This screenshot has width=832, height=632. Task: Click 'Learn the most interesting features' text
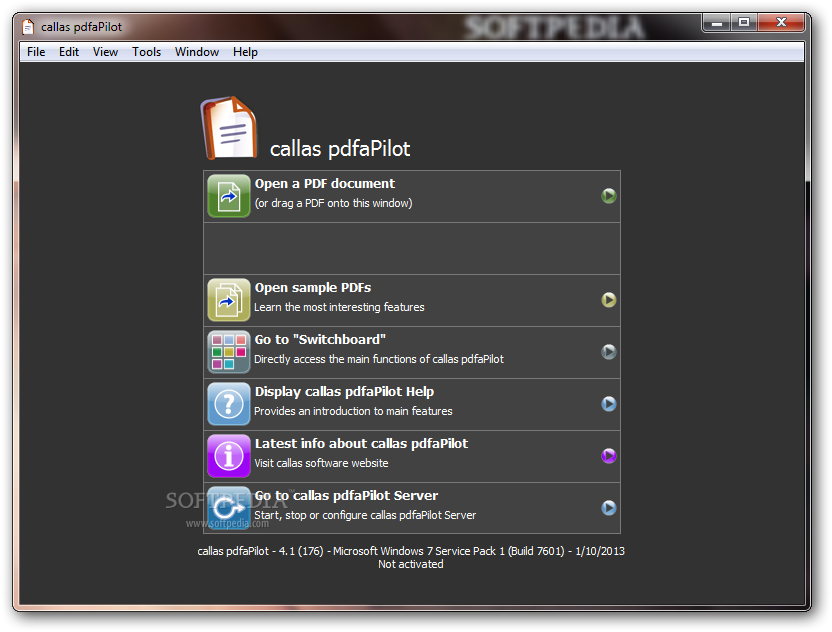(x=339, y=307)
